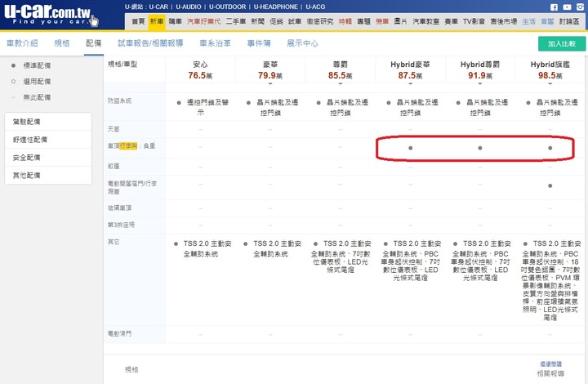Open 特輯 in the main navigation

tap(345, 21)
